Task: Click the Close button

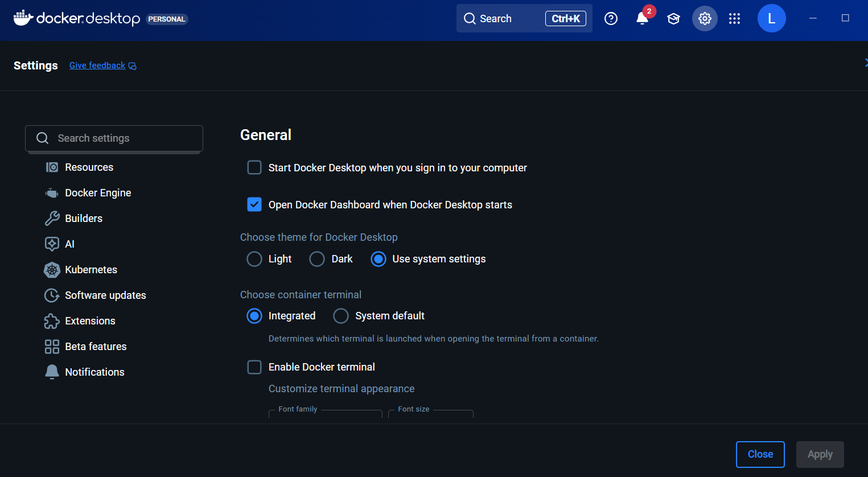Action: [760, 454]
